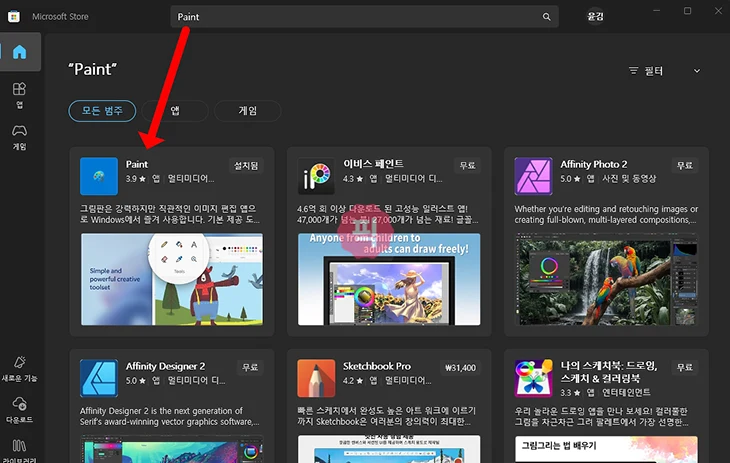Click the 무료 badge on Affinity Photo 2
This screenshot has width=730, height=463.
(684, 165)
